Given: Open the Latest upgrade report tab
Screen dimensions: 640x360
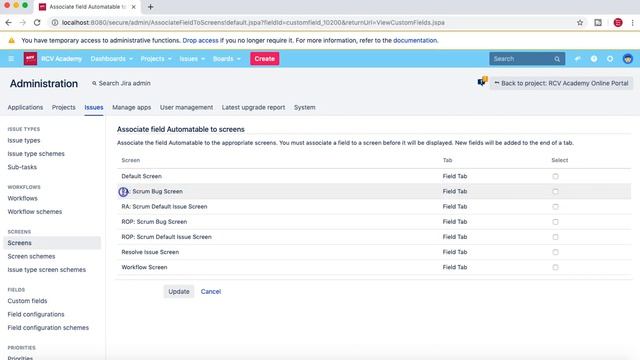Looking at the screenshot, I should point(253,107).
